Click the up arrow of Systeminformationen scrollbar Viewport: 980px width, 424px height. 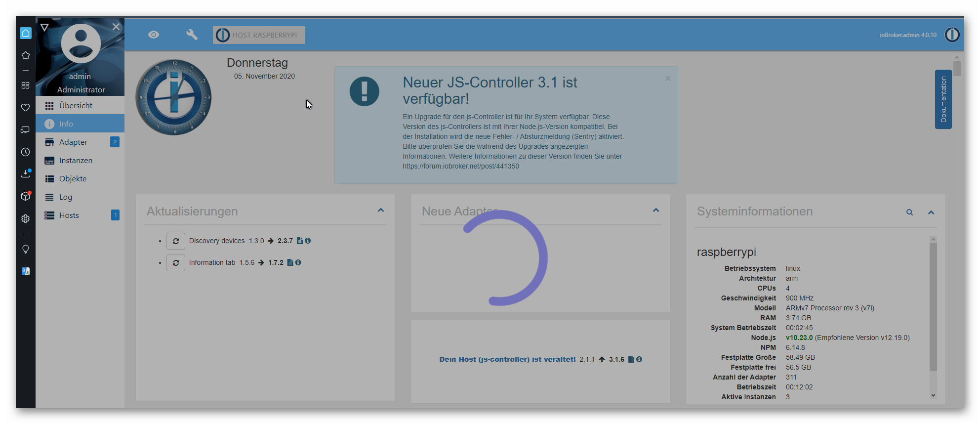click(933, 239)
